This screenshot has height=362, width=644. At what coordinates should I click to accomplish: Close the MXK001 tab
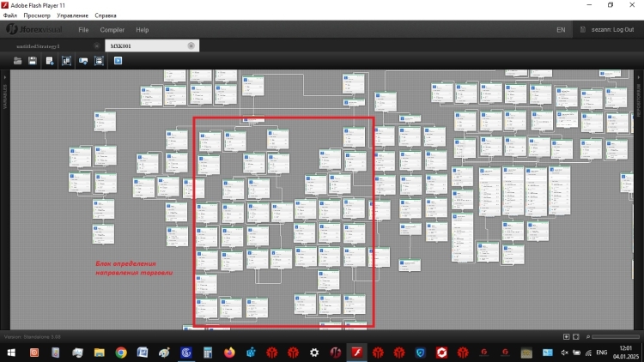[x=191, y=45]
